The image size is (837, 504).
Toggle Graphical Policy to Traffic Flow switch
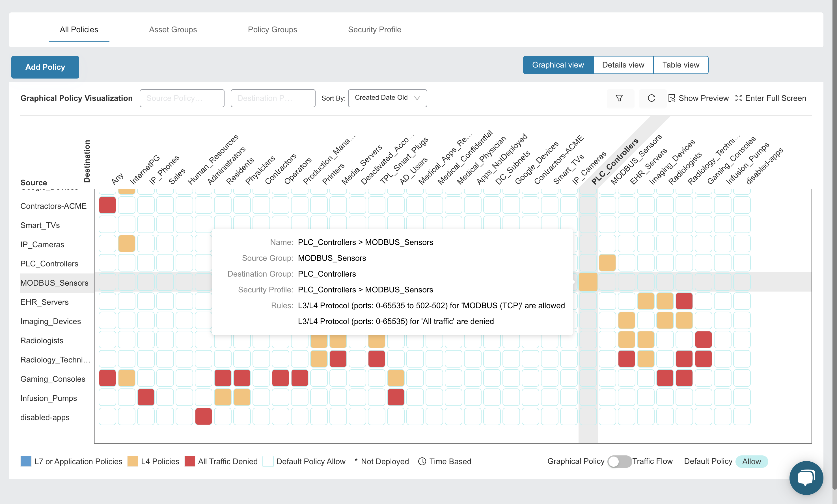pyautogui.click(x=619, y=461)
